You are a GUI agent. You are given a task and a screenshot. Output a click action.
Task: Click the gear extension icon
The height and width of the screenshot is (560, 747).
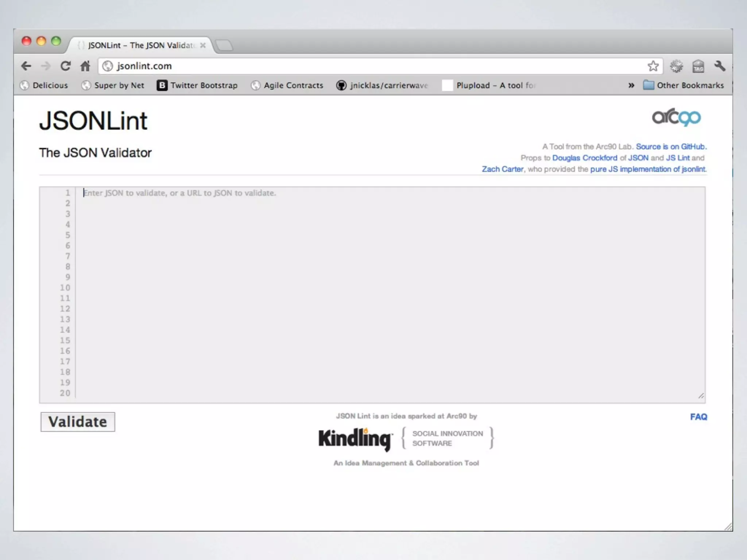coord(676,66)
